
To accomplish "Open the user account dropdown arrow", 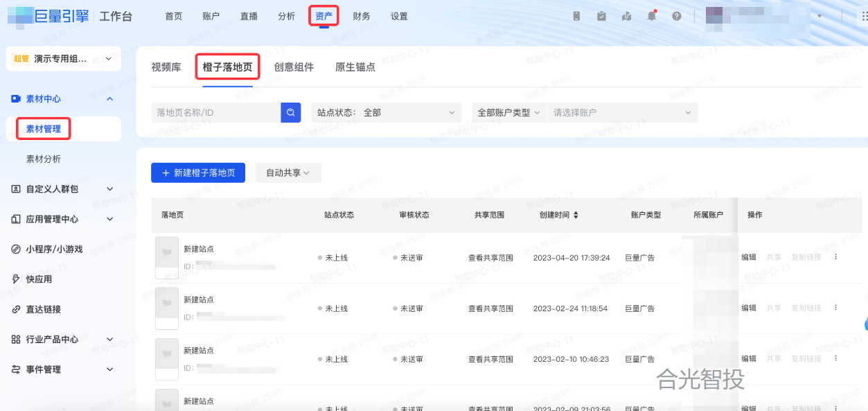I will [x=820, y=16].
